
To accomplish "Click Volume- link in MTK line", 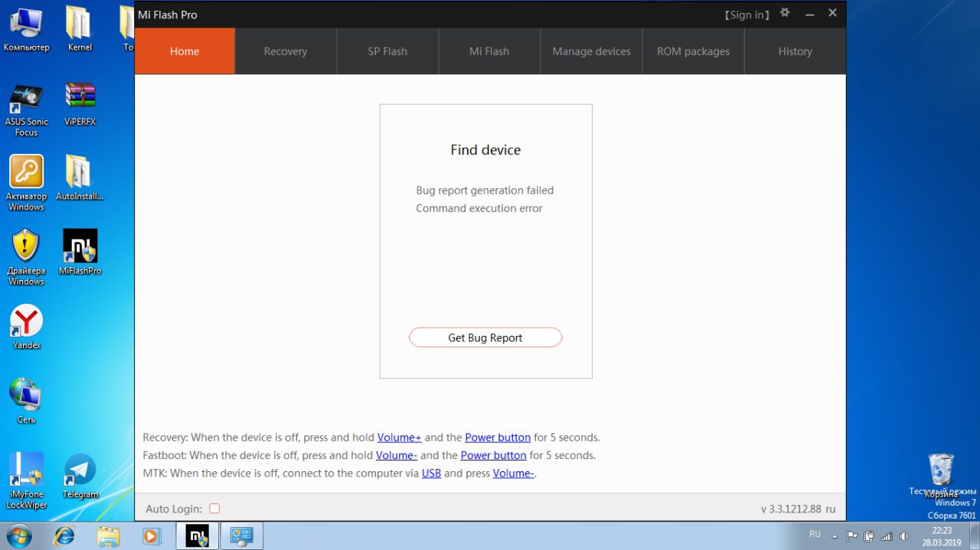I will pos(514,473).
